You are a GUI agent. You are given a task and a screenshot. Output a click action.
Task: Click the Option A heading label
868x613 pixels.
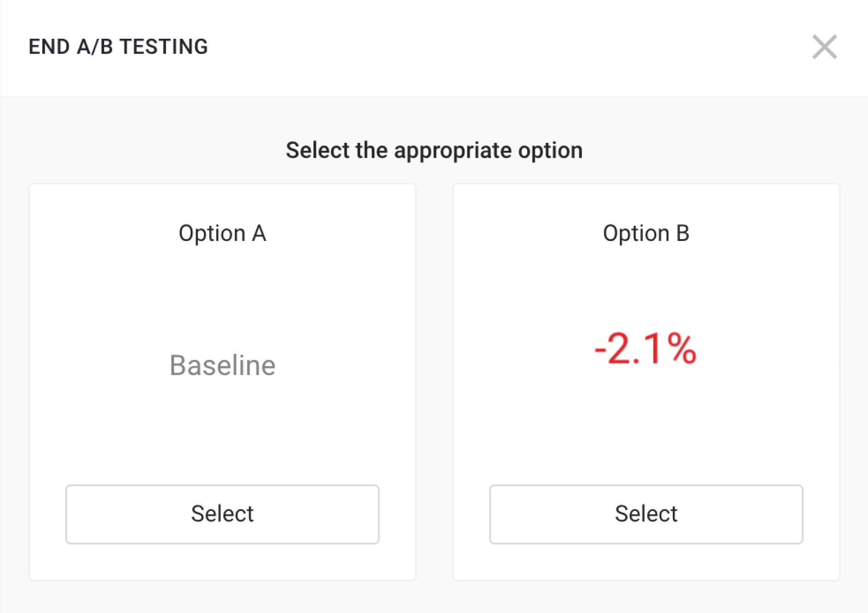tap(222, 234)
